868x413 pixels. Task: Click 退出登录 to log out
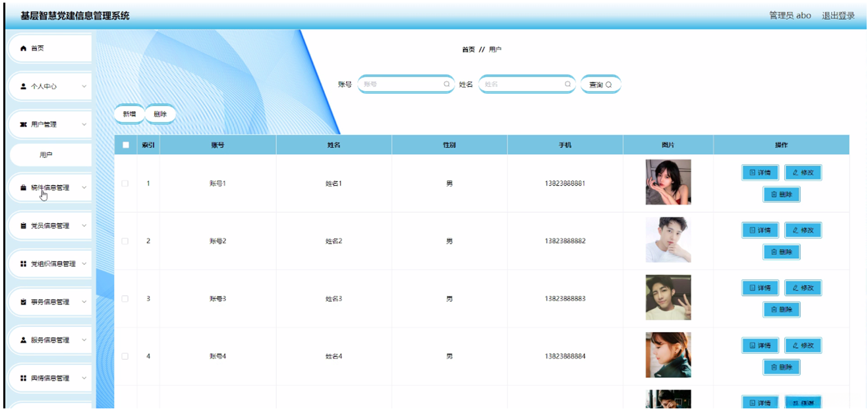[x=838, y=15]
